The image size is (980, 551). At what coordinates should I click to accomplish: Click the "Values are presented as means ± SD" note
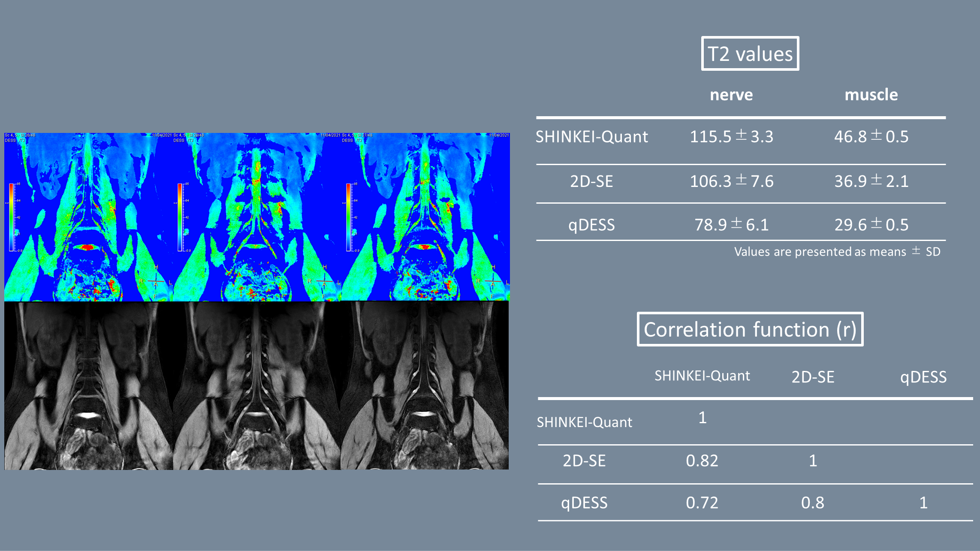(837, 252)
